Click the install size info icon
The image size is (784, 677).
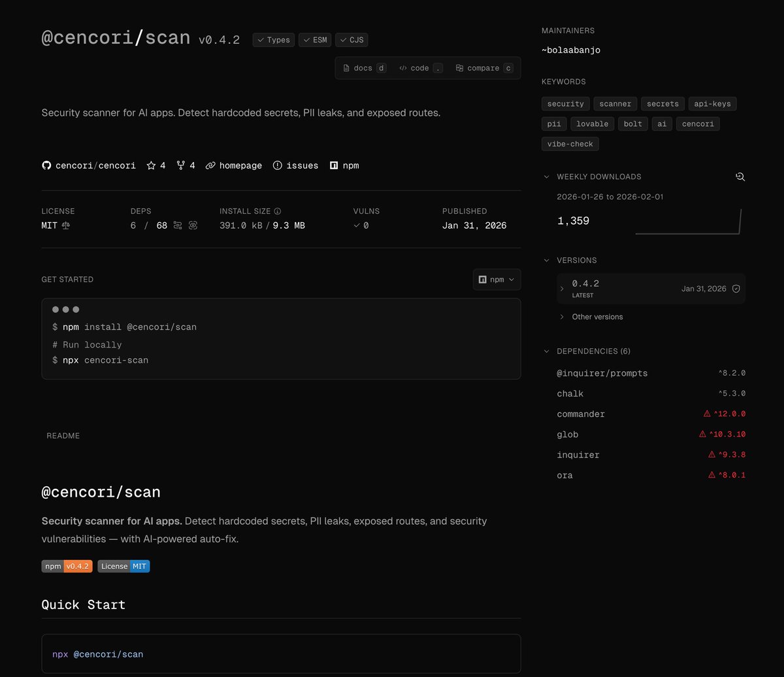(x=278, y=211)
